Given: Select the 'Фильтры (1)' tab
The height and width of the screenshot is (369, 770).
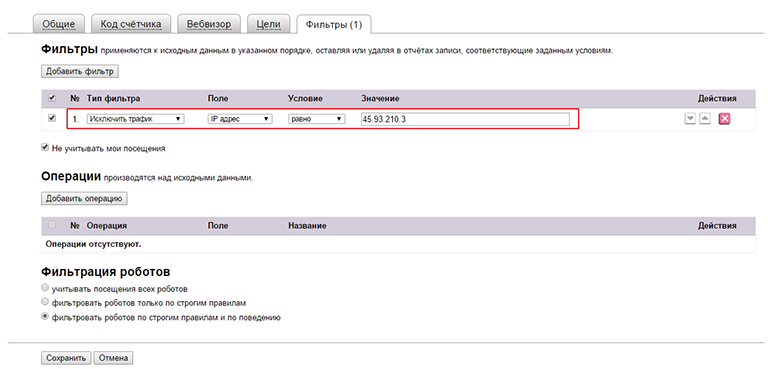Looking at the screenshot, I should pyautogui.click(x=334, y=24).
